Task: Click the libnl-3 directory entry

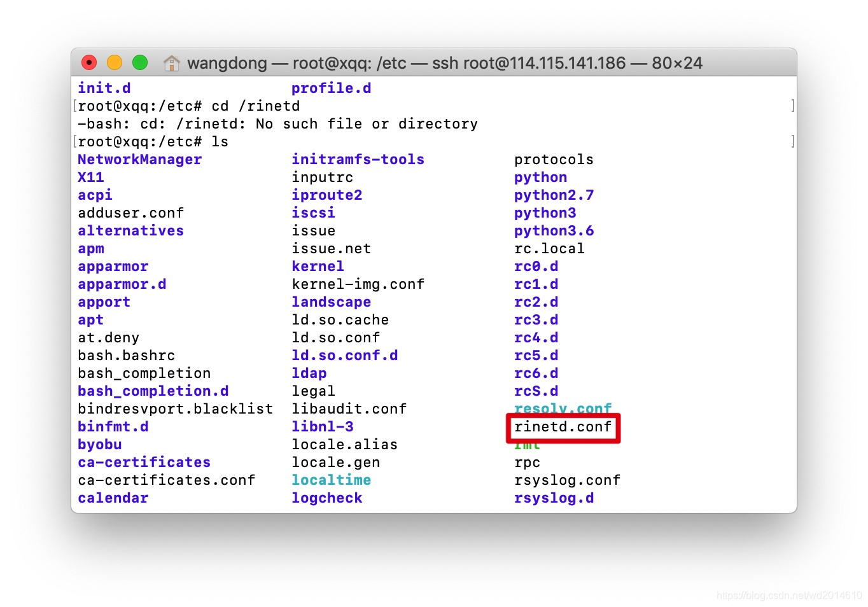Action: point(323,427)
